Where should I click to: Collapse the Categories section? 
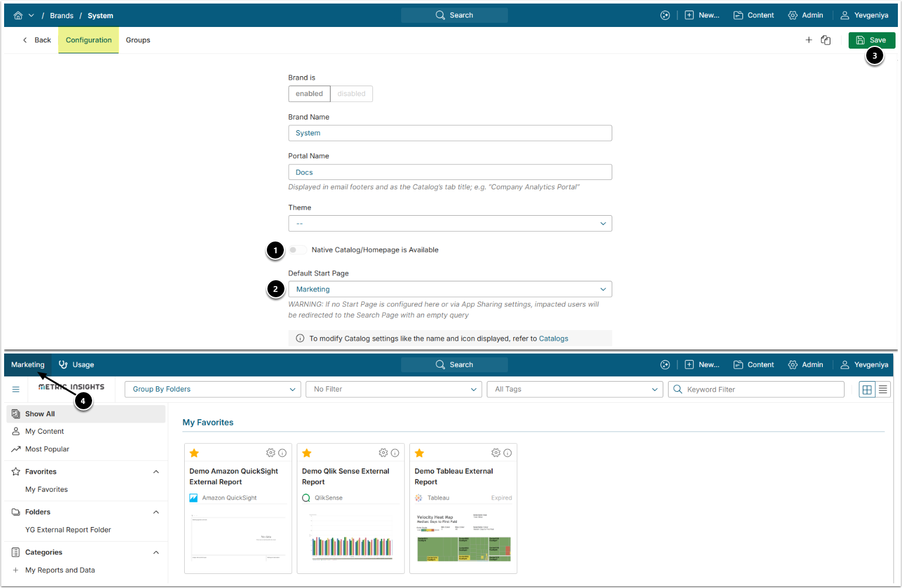[156, 553]
